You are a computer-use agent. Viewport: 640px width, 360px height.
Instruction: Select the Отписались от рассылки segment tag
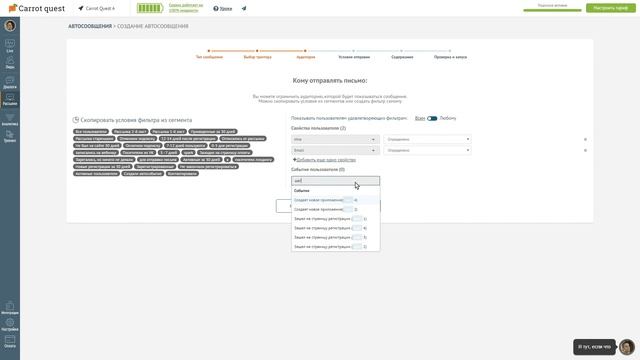click(x=242, y=139)
